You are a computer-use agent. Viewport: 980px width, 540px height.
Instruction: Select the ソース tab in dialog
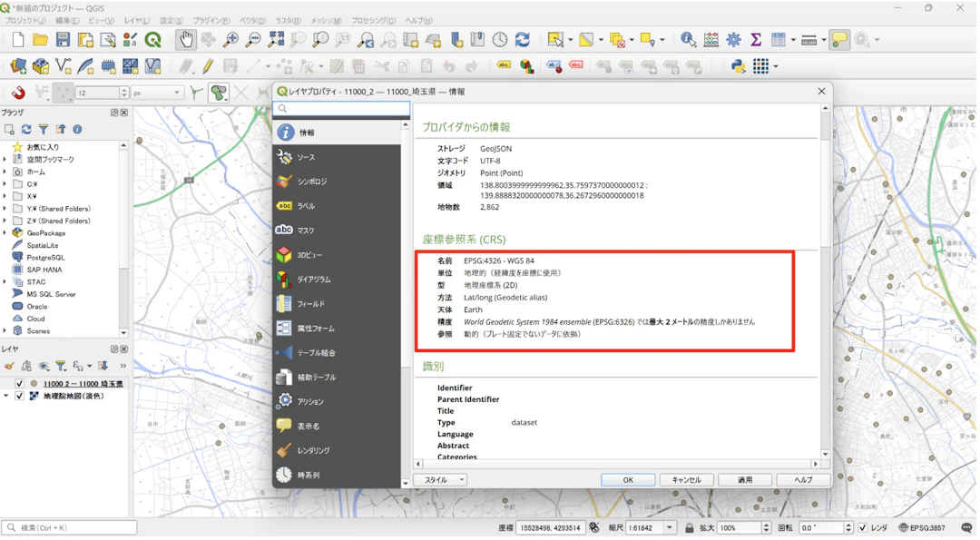[x=337, y=158]
